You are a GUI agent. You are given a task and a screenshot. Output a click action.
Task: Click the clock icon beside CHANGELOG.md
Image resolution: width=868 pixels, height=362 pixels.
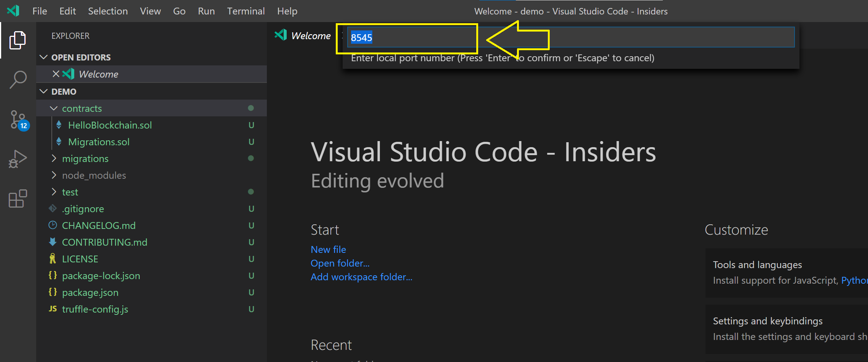(x=53, y=225)
